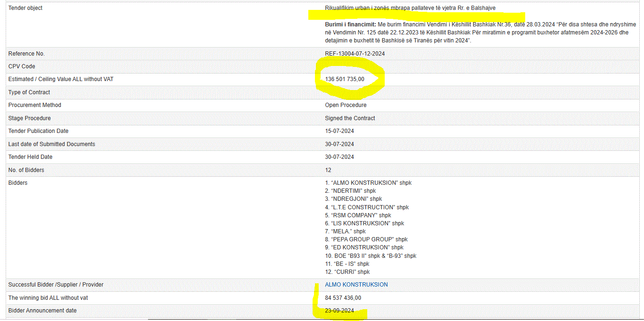Image resolution: width=644 pixels, height=321 pixels.
Task: Select the winning bid ALL without vat label
Action: [x=48, y=298]
